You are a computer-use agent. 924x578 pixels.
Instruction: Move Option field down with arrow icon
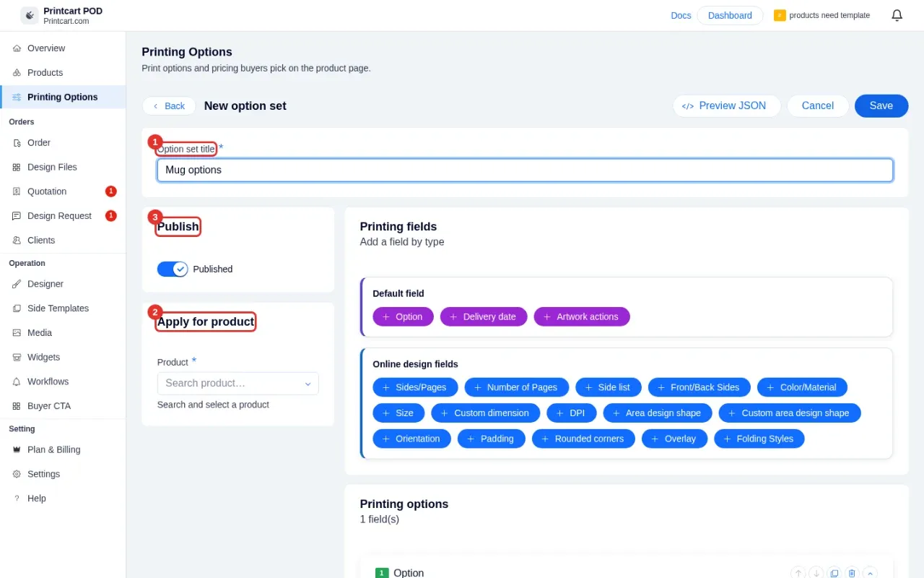point(816,573)
